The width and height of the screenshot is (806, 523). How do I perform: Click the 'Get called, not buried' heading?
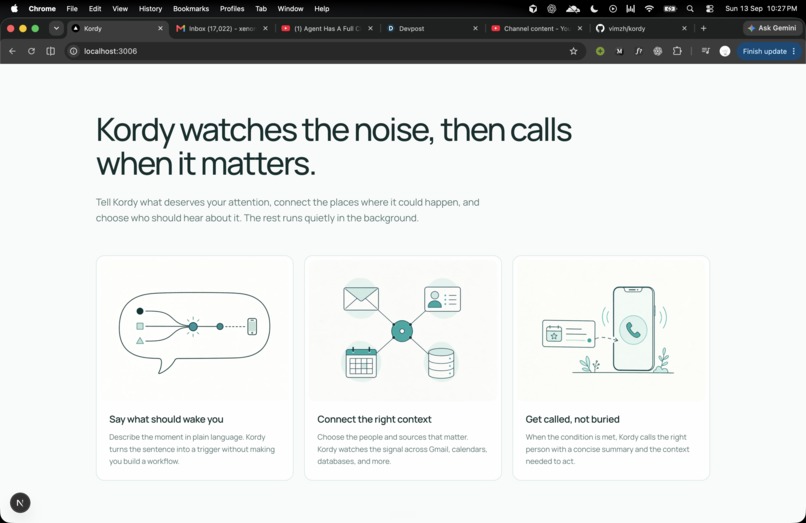[572, 419]
